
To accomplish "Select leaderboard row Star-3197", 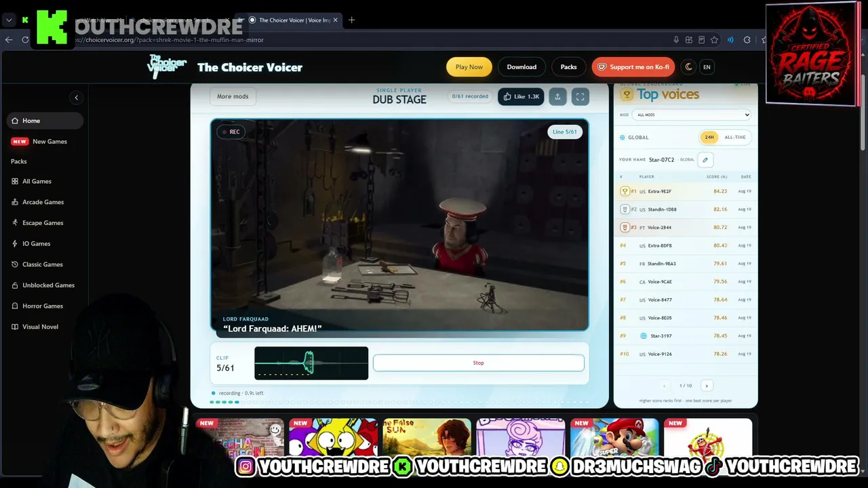I will pos(685,336).
